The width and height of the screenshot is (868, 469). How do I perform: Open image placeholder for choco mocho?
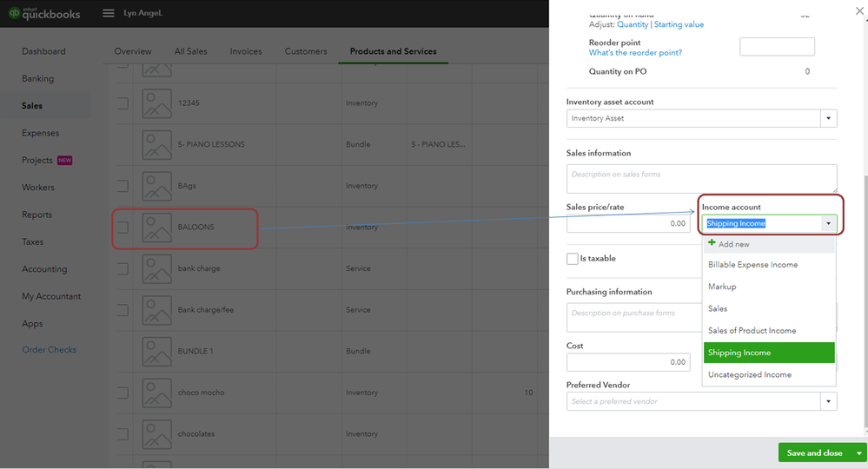[156, 393]
